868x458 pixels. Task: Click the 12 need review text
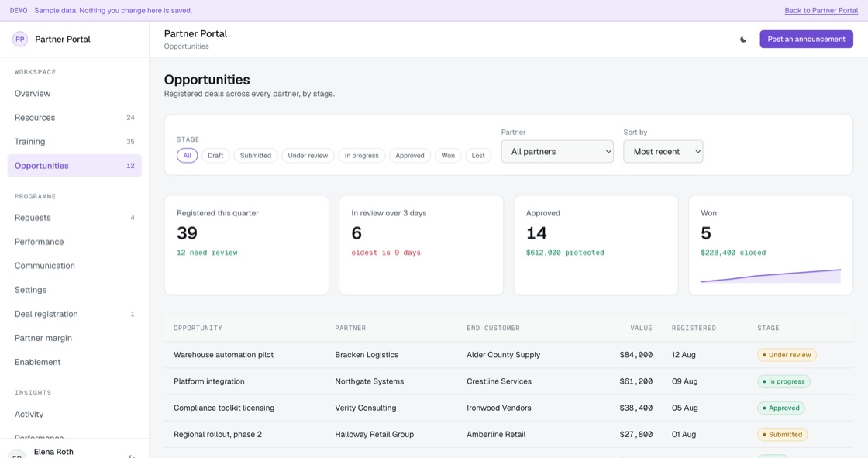[207, 253]
